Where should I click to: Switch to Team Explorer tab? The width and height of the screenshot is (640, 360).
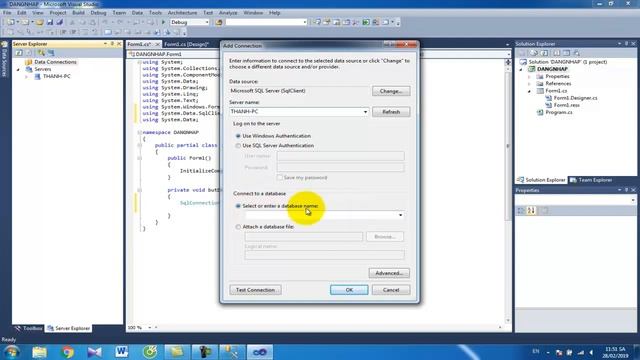point(591,180)
